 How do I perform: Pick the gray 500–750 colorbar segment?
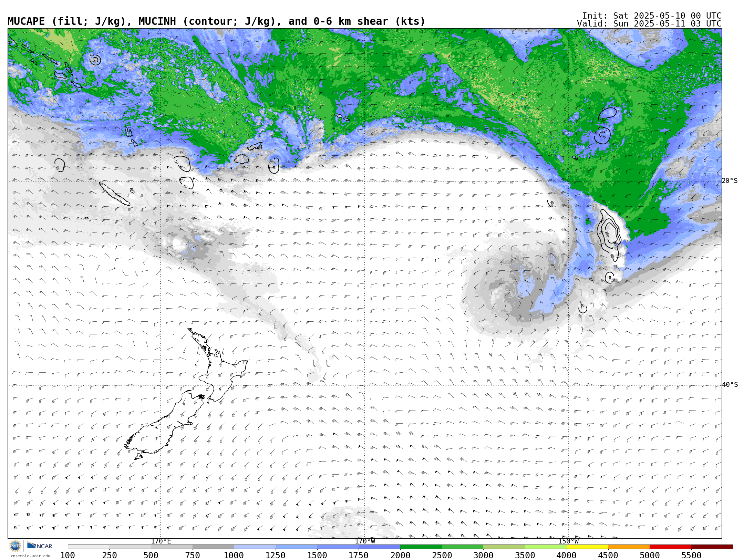(172, 547)
